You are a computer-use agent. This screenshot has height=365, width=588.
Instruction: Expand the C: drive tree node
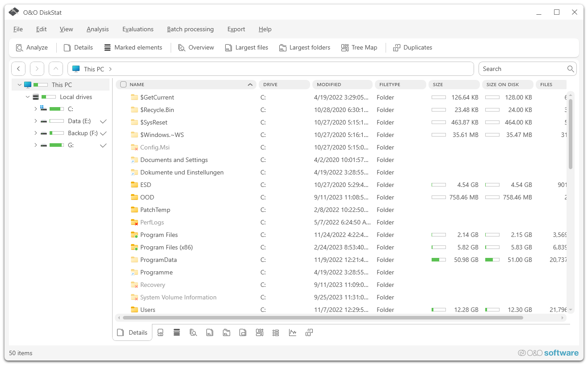35,109
